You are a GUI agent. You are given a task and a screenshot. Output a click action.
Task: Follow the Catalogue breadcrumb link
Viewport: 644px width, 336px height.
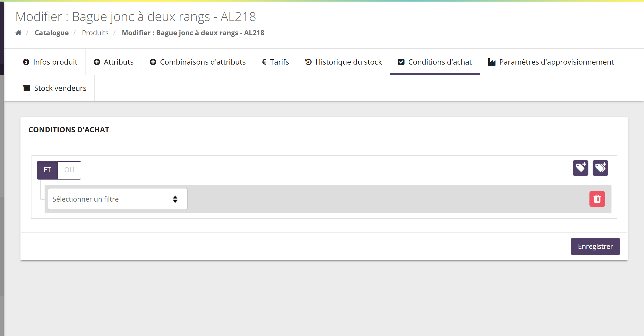point(52,33)
